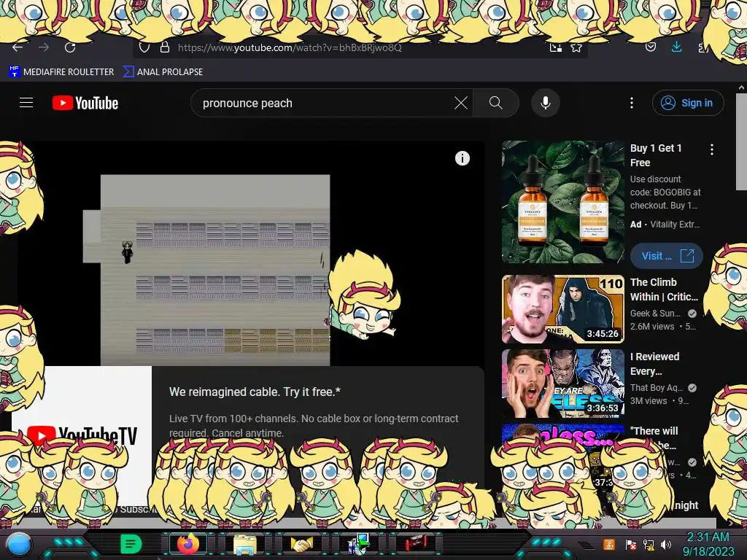747x560 pixels.
Task: Open the orange Java tray icon
Action: (x=608, y=544)
